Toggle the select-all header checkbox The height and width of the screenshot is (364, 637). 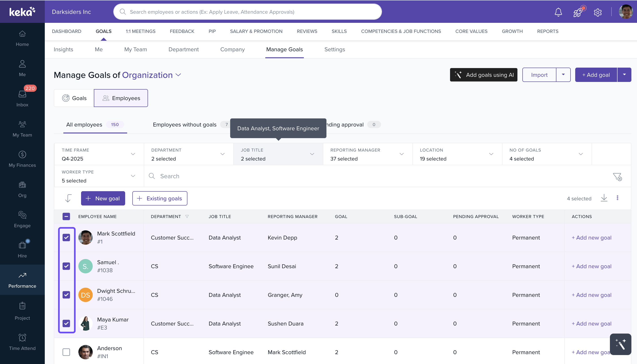tap(66, 216)
